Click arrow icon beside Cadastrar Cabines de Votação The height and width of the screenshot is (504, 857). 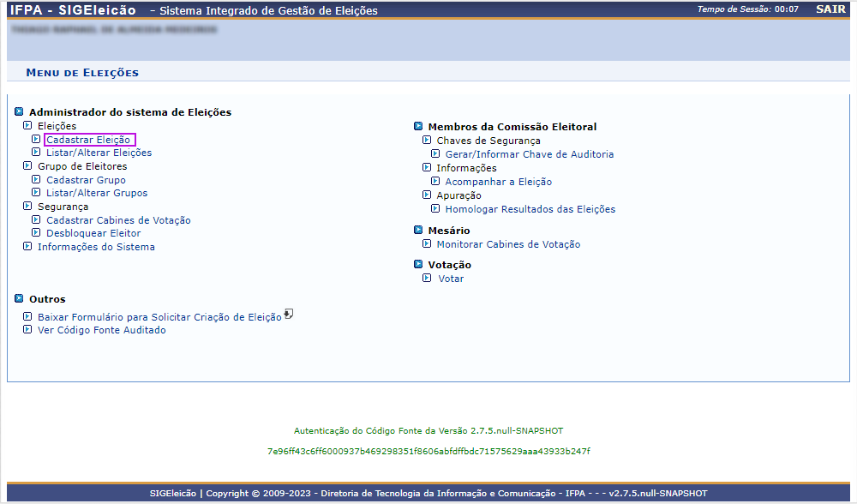point(36,219)
